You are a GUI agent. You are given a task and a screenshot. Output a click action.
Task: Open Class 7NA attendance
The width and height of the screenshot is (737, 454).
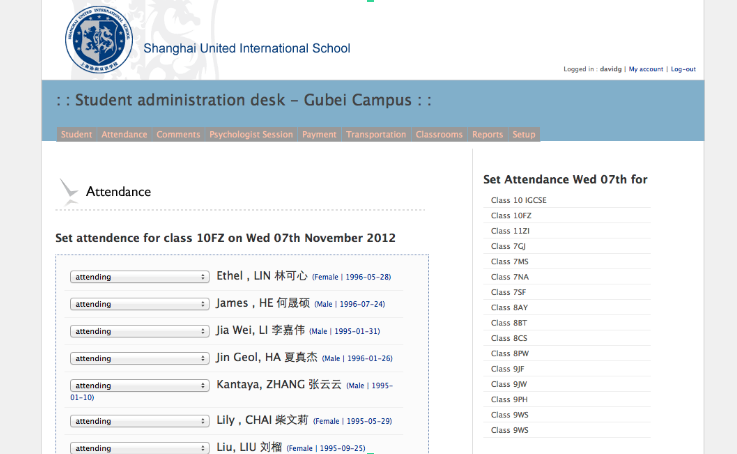pyautogui.click(x=510, y=277)
